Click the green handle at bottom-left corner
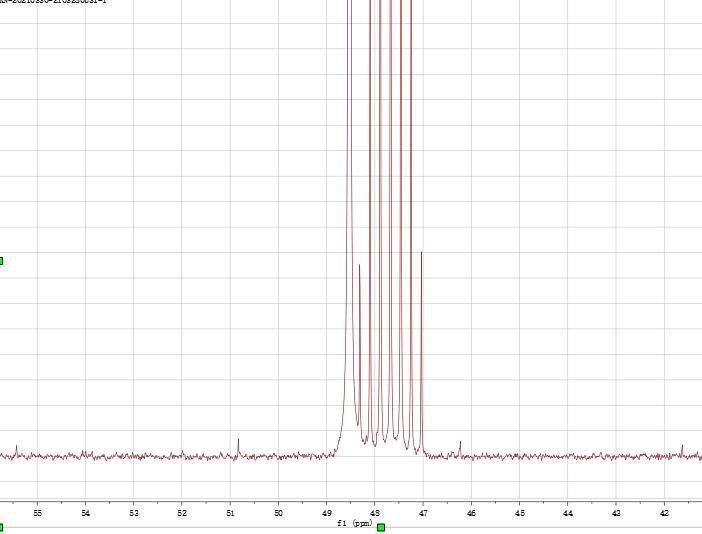This screenshot has height=534, width=702. [1, 528]
